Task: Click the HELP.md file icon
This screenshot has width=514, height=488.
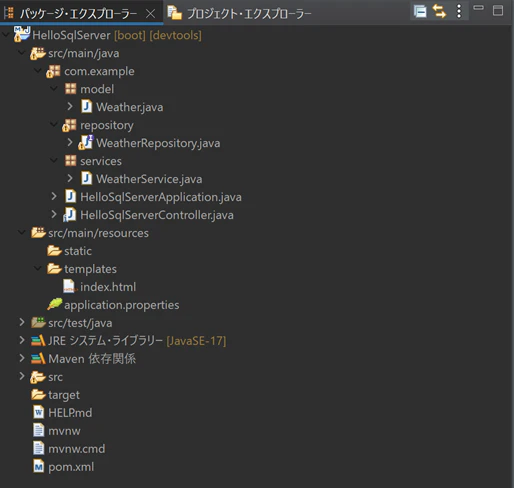Action: point(39,413)
